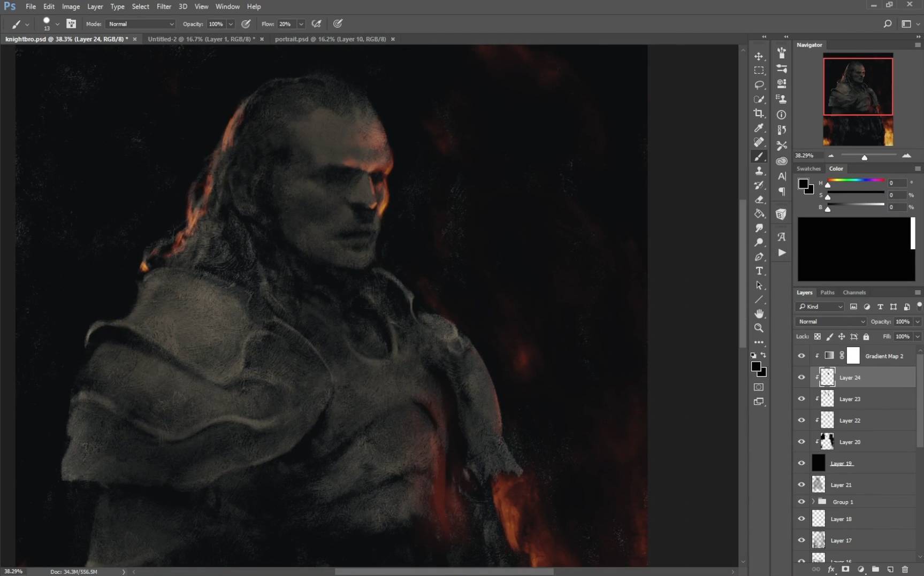924x576 pixels.
Task: Expand Group 1 folder
Action: coord(813,502)
